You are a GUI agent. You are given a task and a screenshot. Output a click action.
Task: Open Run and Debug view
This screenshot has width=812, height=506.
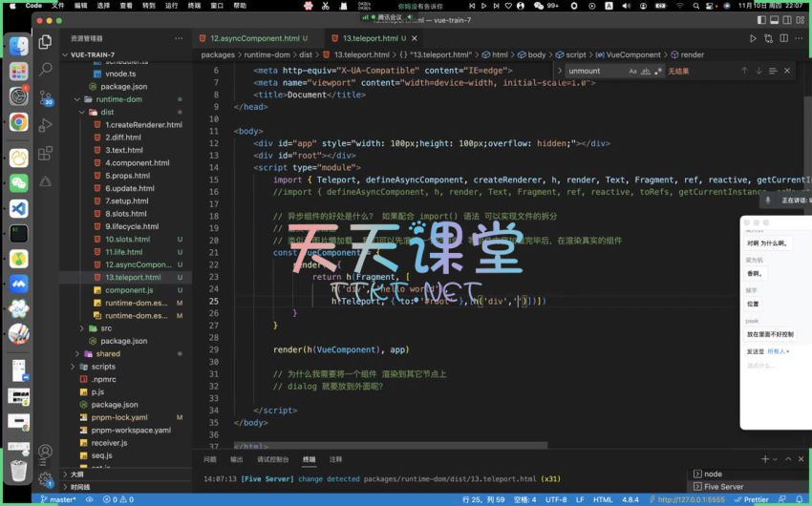(45, 125)
